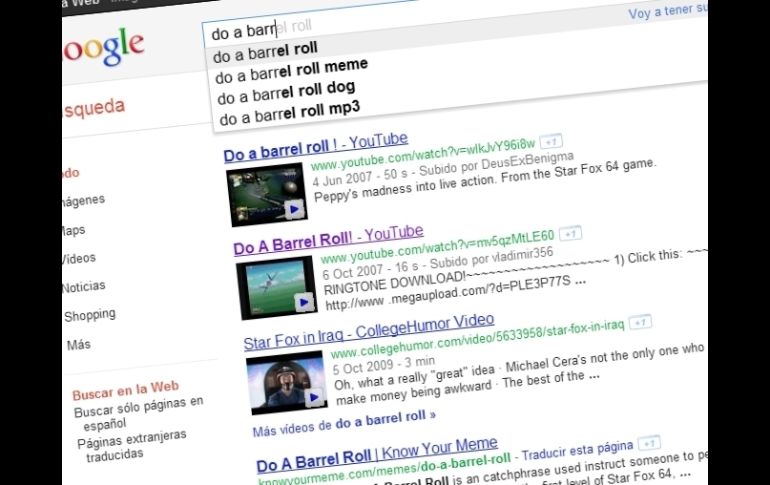The width and height of the screenshot is (770, 485).
Task: Open first Do a barrel roll video thumbnail
Action: (x=266, y=195)
